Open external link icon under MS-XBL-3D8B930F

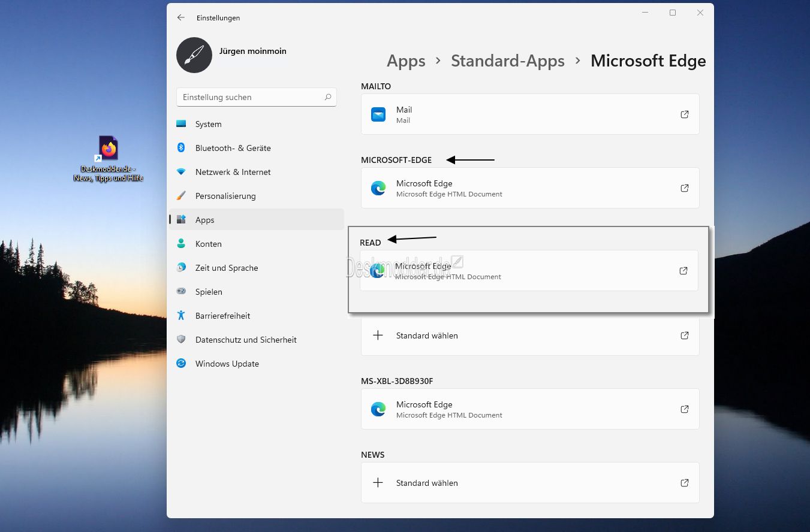[685, 409]
